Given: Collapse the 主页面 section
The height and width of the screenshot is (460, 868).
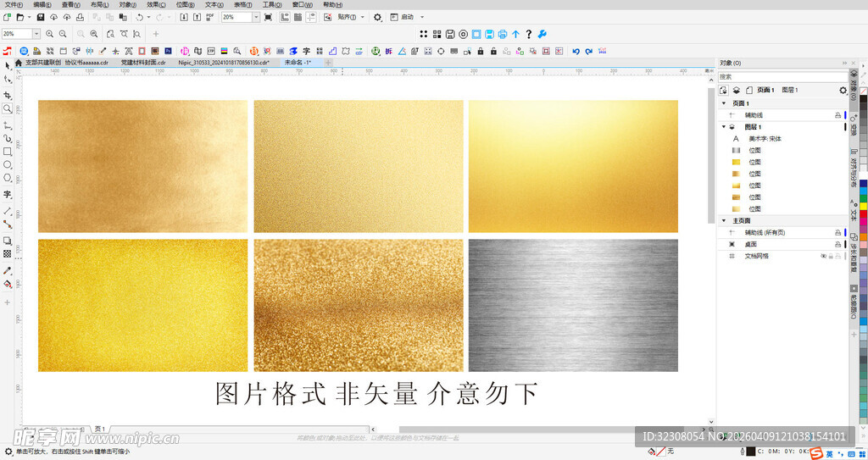Looking at the screenshot, I should click(724, 220).
